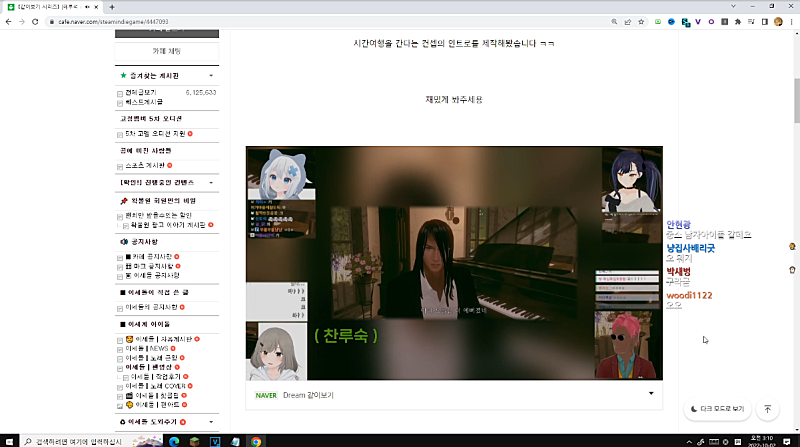This screenshot has width=800, height=447.
Task: Mute the tab using its audio icon
Action: 87,7
